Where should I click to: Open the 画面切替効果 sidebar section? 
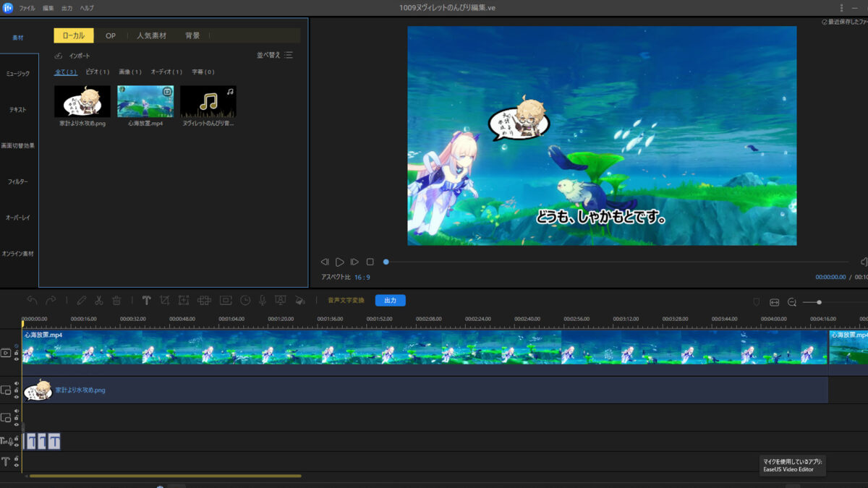tap(18, 146)
